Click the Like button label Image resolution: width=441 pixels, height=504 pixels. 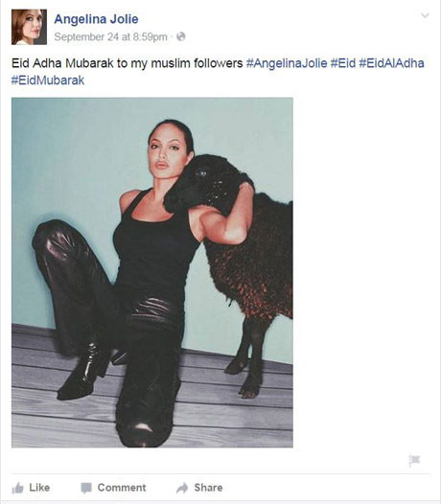[39, 488]
